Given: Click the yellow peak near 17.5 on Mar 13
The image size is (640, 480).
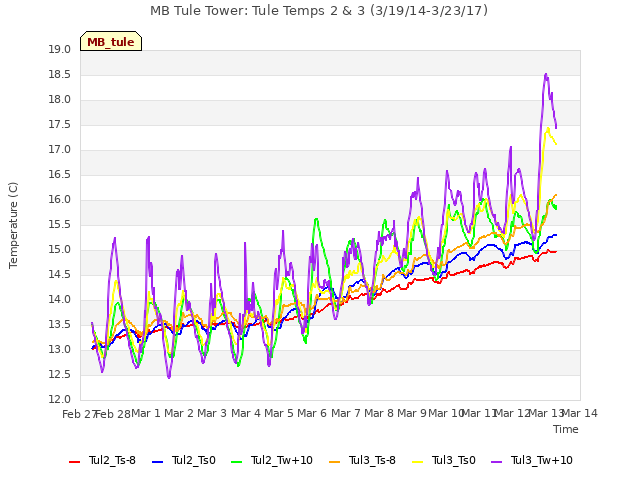Looking at the screenshot, I should pyautogui.click(x=548, y=129).
